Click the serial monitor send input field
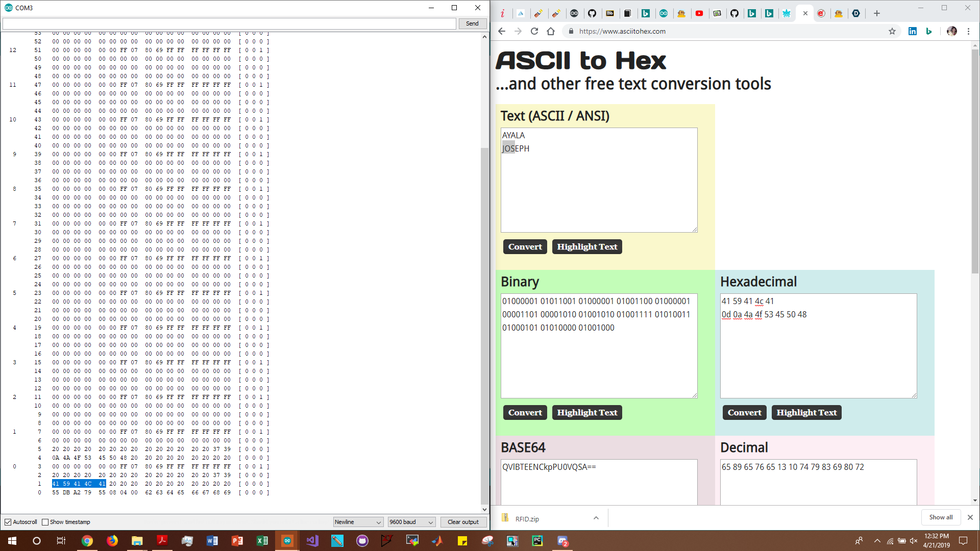Viewport: 980px width, 551px height. pos(229,23)
